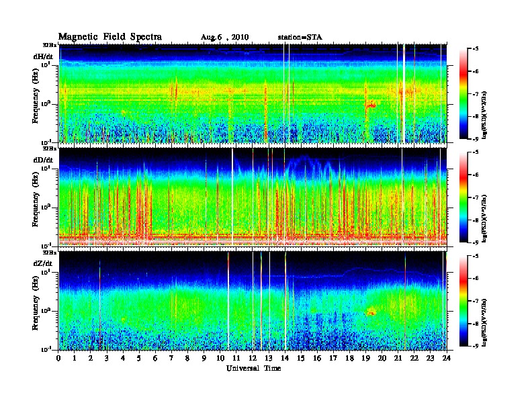Screen dimensions: 532x411
Task: Click the "Universal Time" axis title
Action: click(x=254, y=368)
